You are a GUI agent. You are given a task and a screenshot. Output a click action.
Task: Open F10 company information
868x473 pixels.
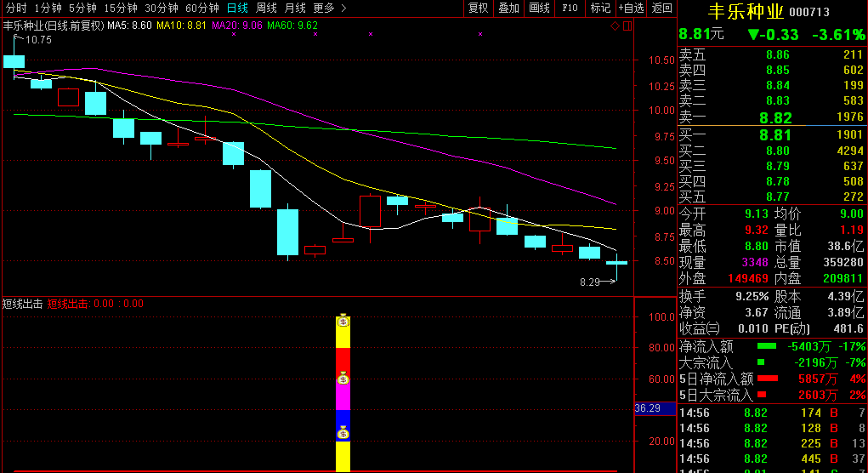(570, 8)
